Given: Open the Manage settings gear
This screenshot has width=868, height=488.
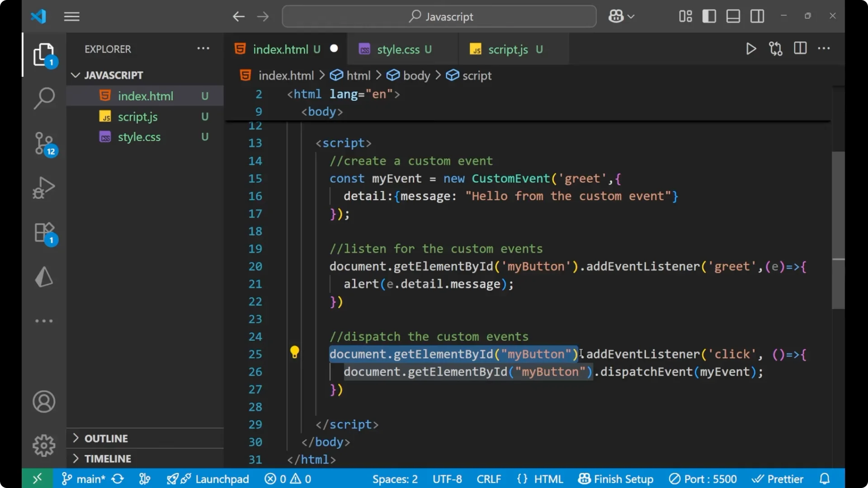Looking at the screenshot, I should (44, 445).
